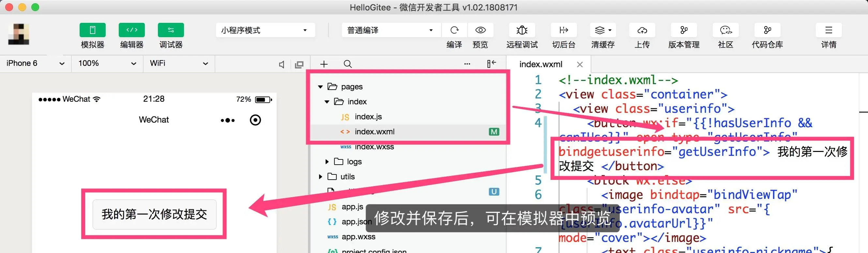Viewport: 868px width, 253px height.
Task: Click the 预览 preview eye icon
Action: [480, 30]
